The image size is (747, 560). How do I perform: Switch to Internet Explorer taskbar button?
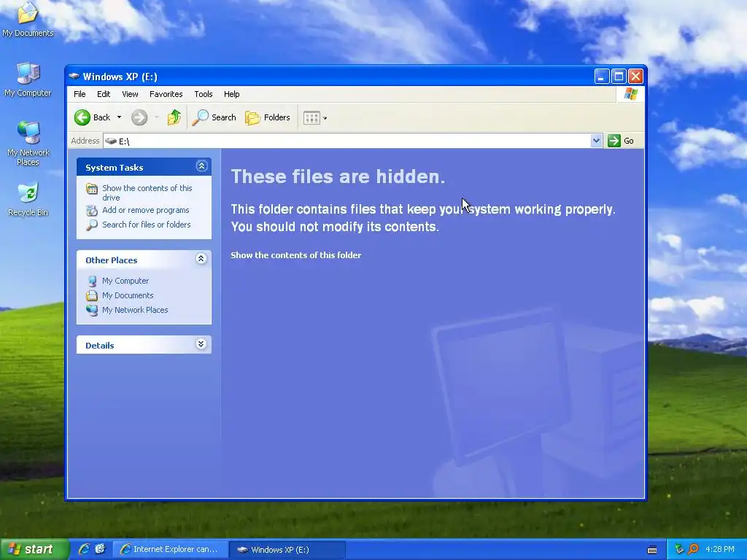tap(171, 549)
